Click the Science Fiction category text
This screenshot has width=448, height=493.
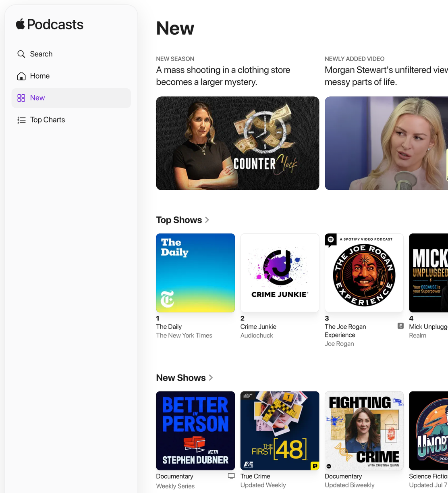point(428,476)
